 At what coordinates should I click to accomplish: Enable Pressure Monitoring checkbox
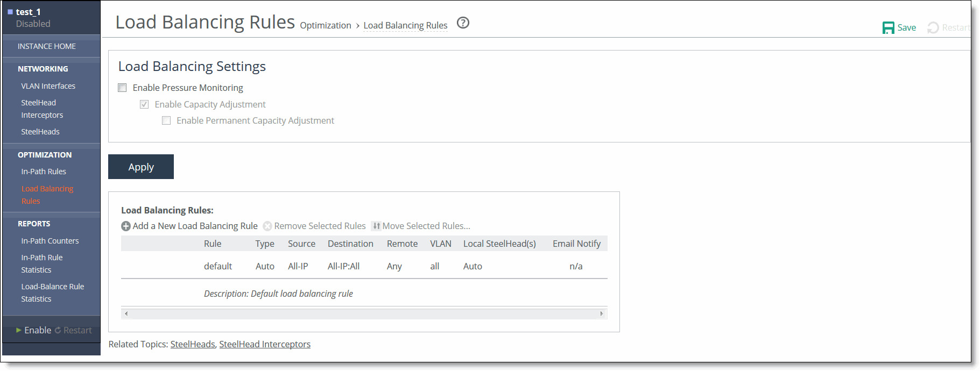(123, 88)
